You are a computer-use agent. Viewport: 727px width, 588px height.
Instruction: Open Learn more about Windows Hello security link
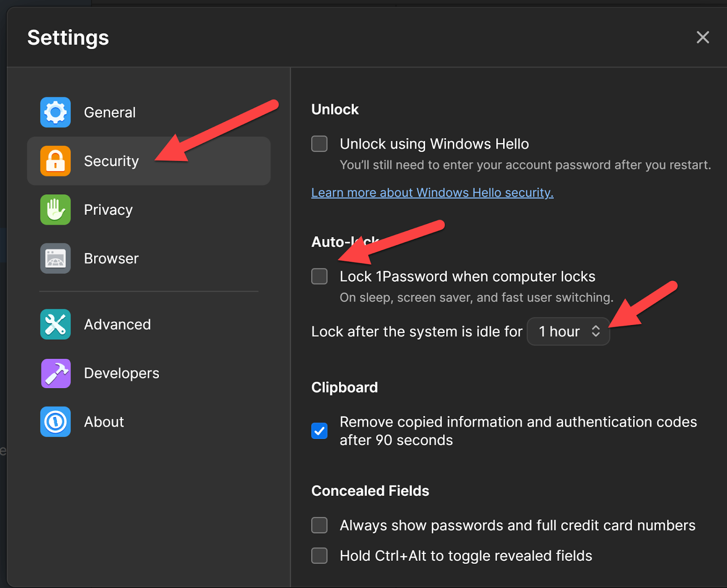pyautogui.click(x=432, y=193)
